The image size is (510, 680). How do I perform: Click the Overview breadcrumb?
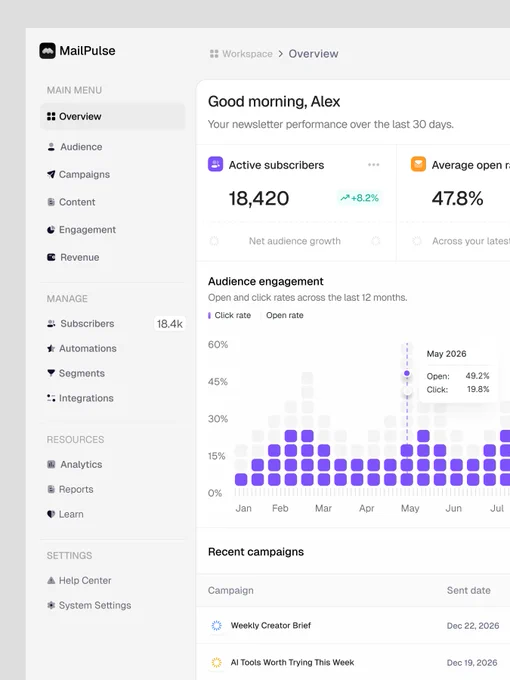(314, 54)
